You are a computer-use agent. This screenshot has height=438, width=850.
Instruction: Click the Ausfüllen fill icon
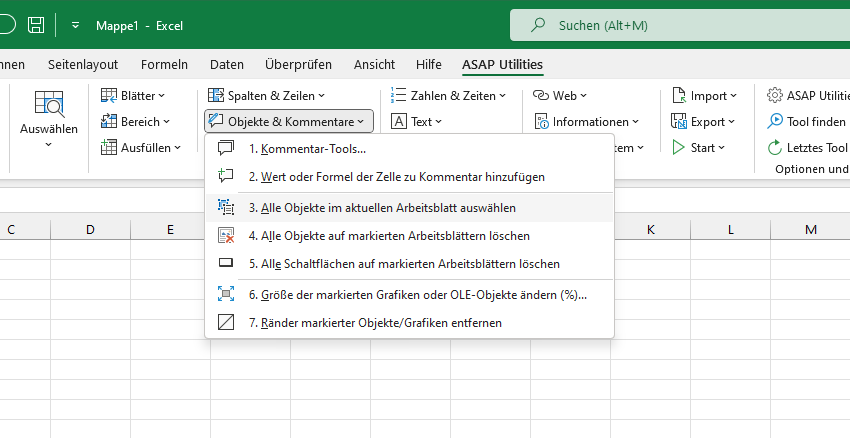click(x=109, y=147)
